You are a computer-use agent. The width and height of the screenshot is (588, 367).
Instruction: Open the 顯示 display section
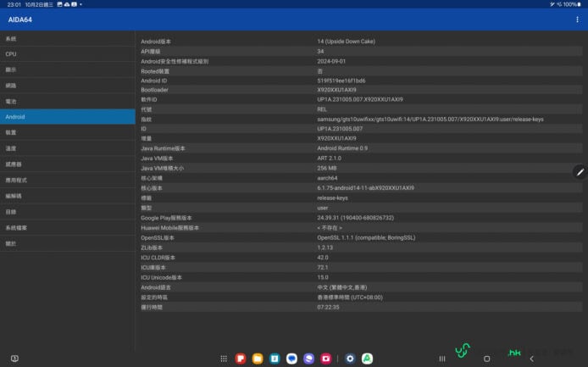(68, 70)
